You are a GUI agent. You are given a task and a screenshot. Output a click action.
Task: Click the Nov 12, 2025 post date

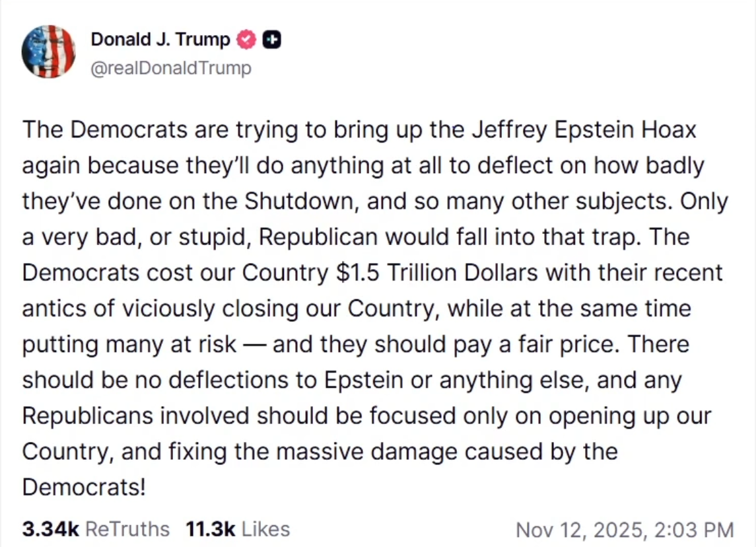[578, 530]
